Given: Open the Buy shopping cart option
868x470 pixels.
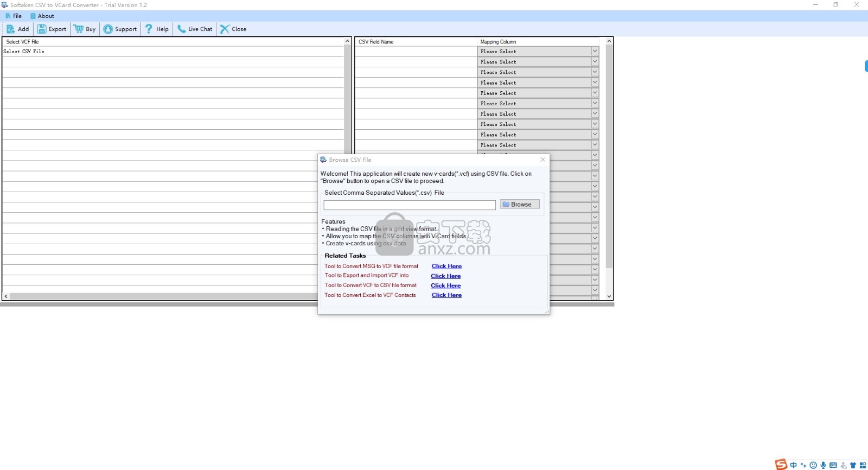Looking at the screenshot, I should coord(85,29).
